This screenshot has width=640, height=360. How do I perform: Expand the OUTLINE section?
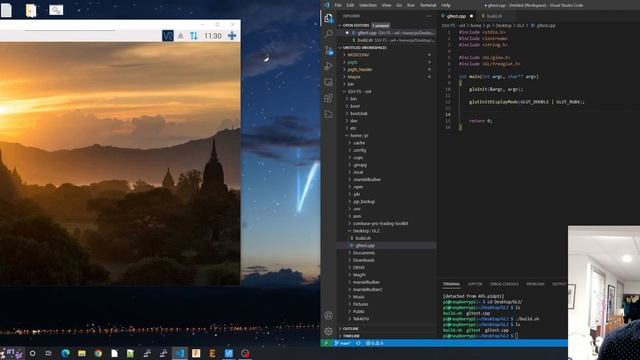coord(351,329)
